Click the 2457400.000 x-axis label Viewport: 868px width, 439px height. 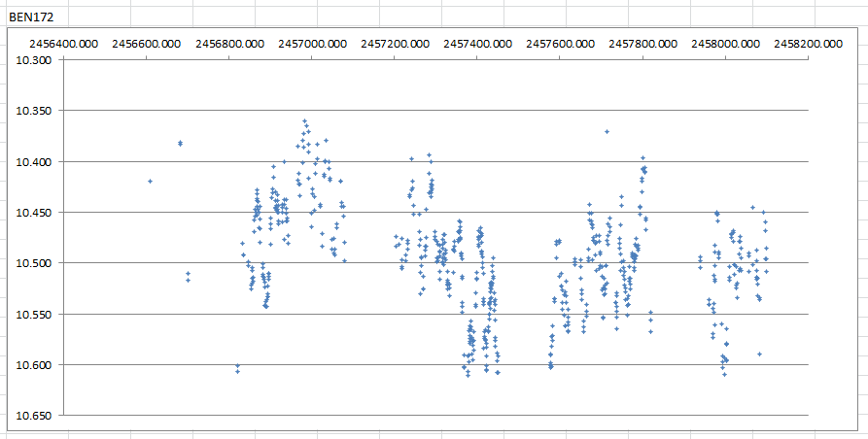pos(476,44)
